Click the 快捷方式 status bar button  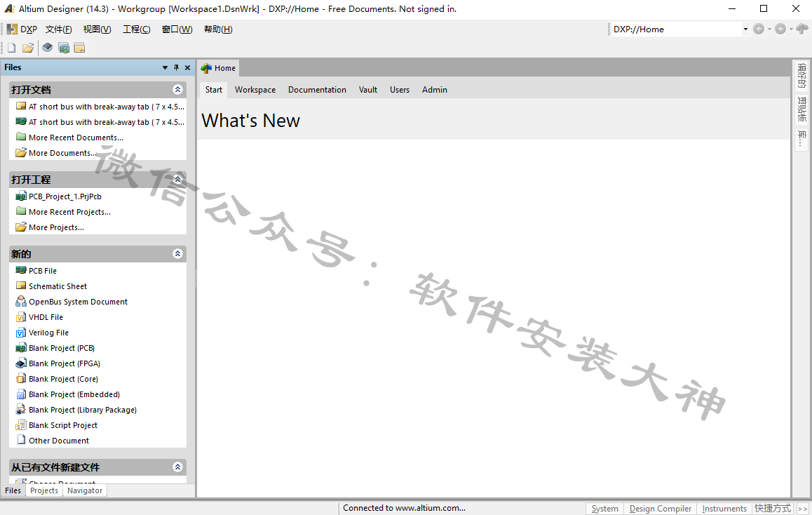click(773, 509)
